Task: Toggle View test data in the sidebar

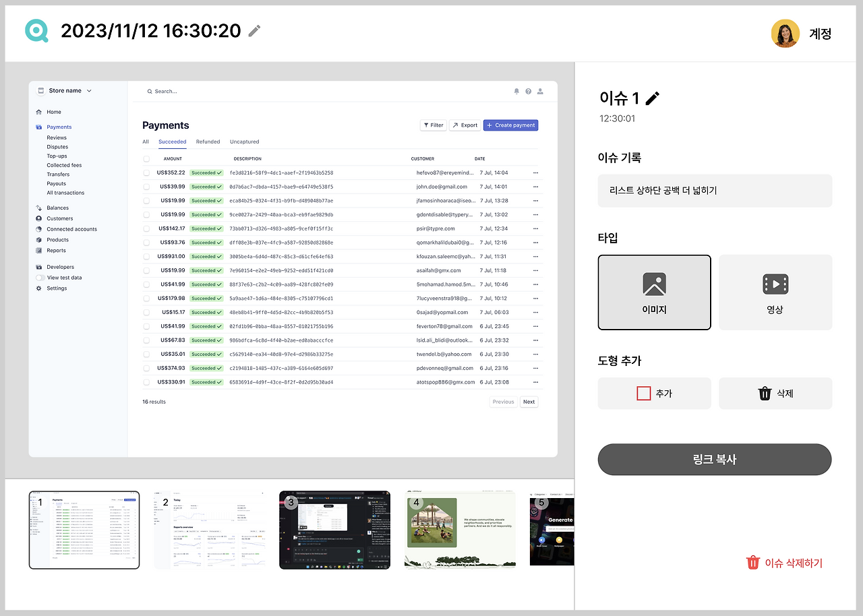Action: coord(42,277)
